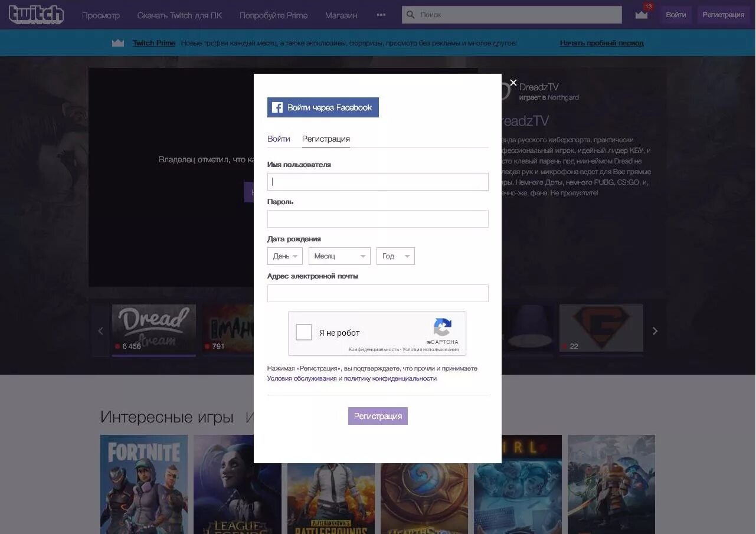Screen dimensions: 756x534
Task: Check the "Я не робот" checkbox
Action: 304,332
